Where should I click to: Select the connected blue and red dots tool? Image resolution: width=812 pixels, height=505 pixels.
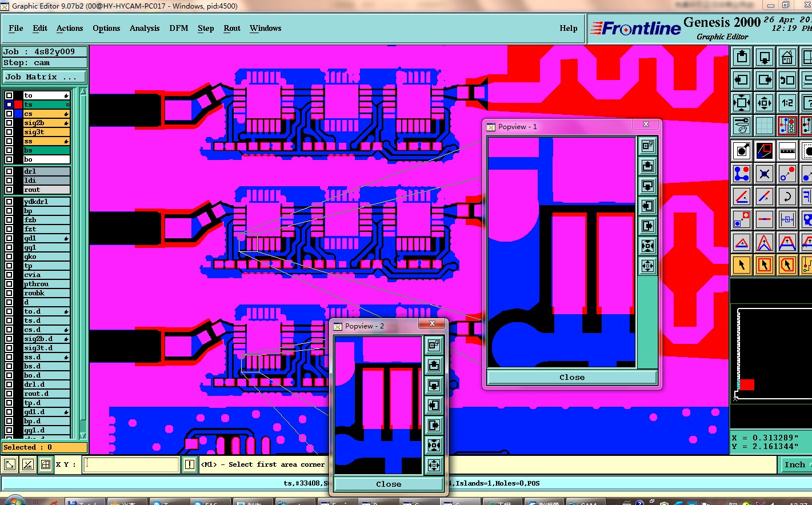tap(742, 174)
